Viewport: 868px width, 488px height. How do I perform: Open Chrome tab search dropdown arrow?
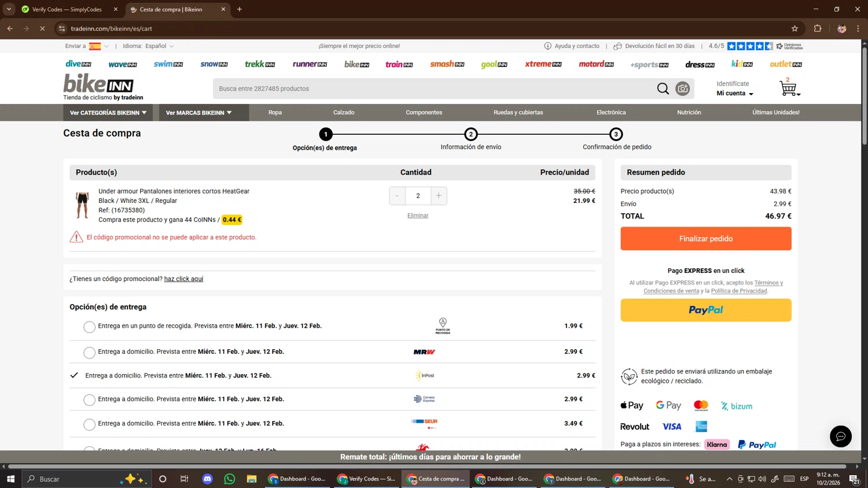(9, 9)
